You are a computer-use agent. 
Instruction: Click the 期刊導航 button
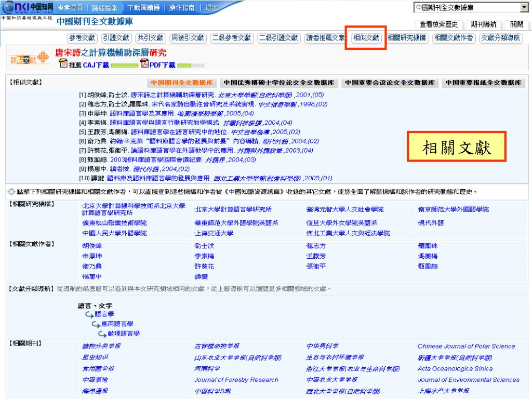483,24
